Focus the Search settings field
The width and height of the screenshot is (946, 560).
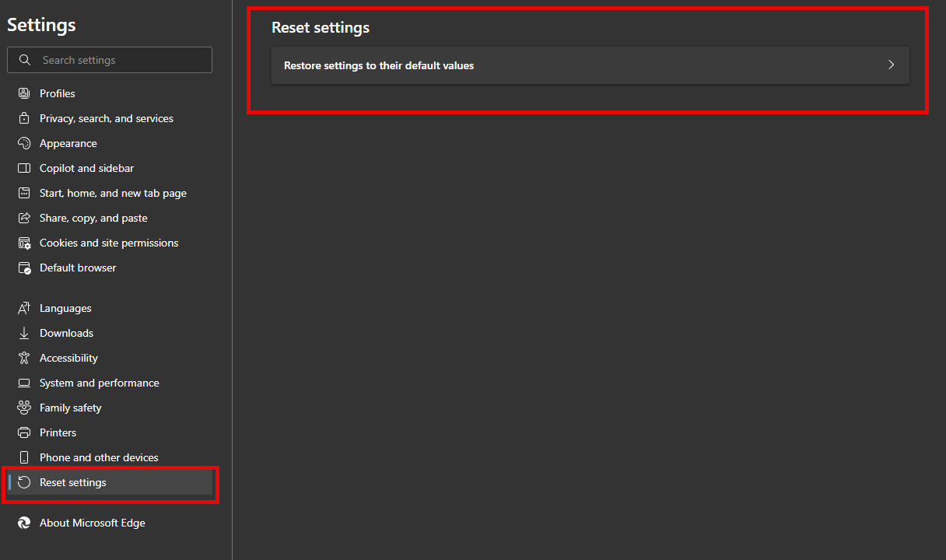click(110, 60)
